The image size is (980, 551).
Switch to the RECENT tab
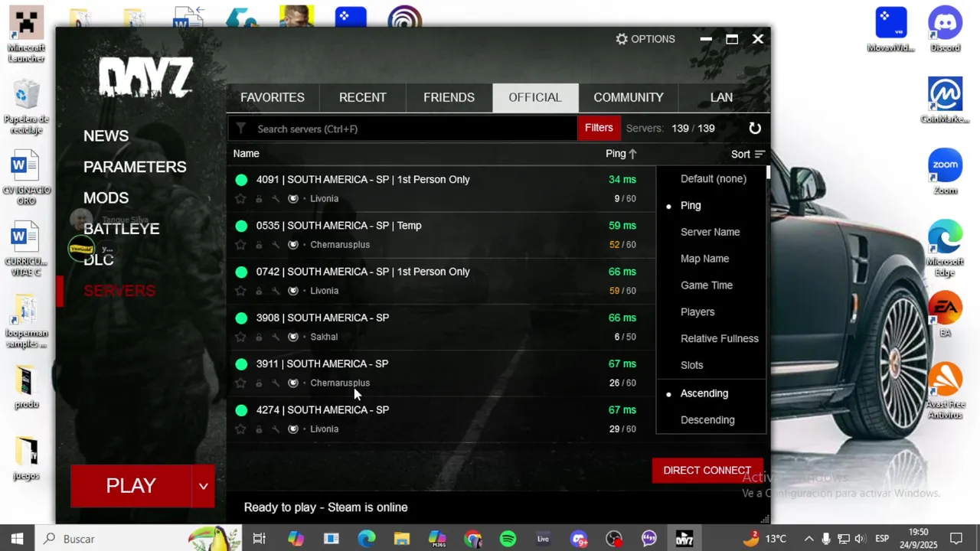(363, 98)
